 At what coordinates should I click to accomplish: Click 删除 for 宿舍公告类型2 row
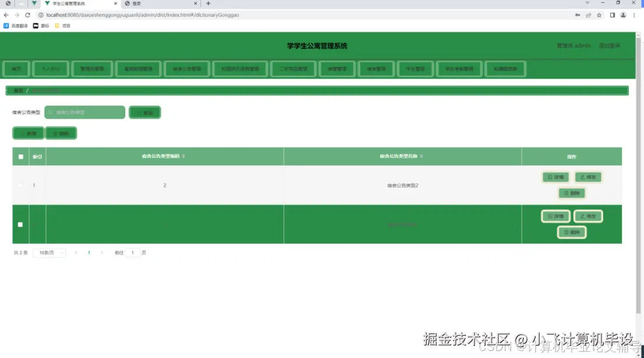572,193
